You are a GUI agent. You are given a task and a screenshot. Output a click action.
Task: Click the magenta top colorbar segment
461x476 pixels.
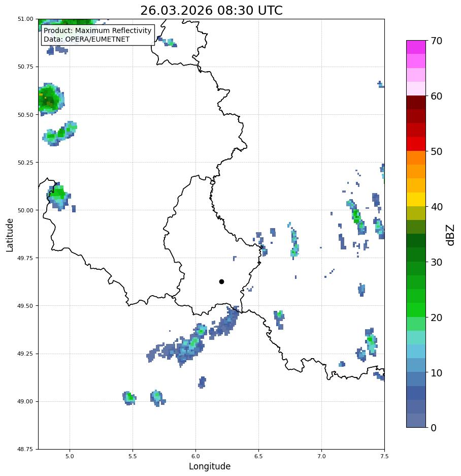pos(416,47)
